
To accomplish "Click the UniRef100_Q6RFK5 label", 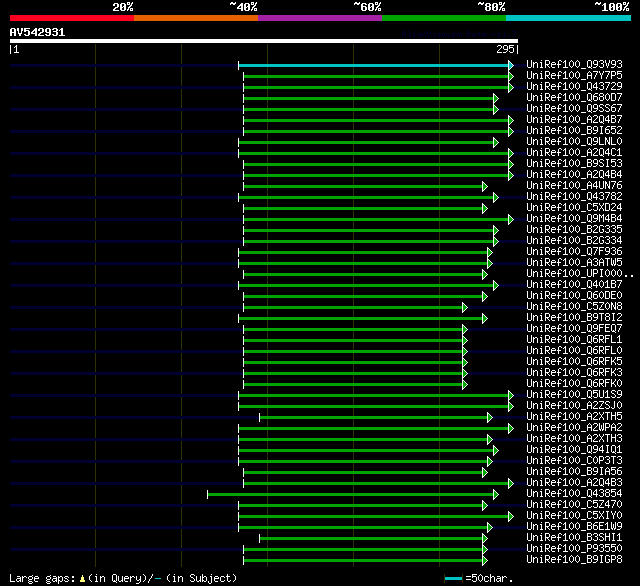I will [574, 362].
